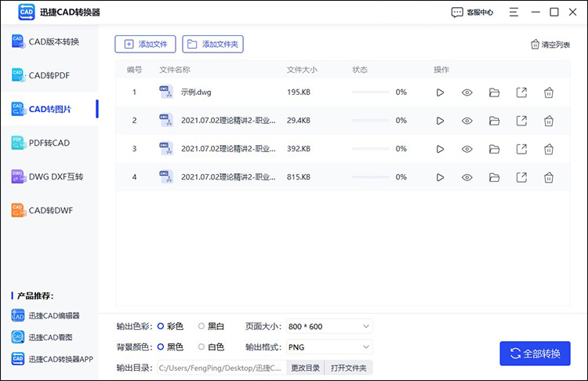Start converting 示例.dwg with its play icon
Image resolution: width=588 pixels, height=381 pixels.
click(441, 93)
